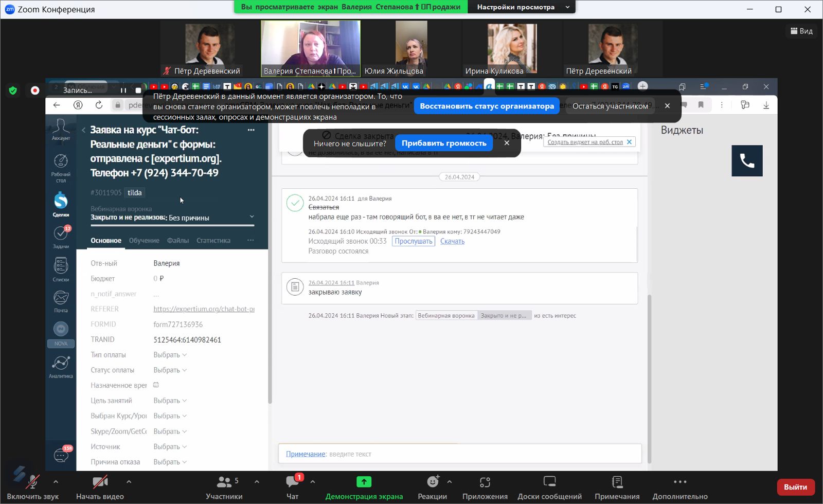Open browser downloads icon

coord(766,105)
